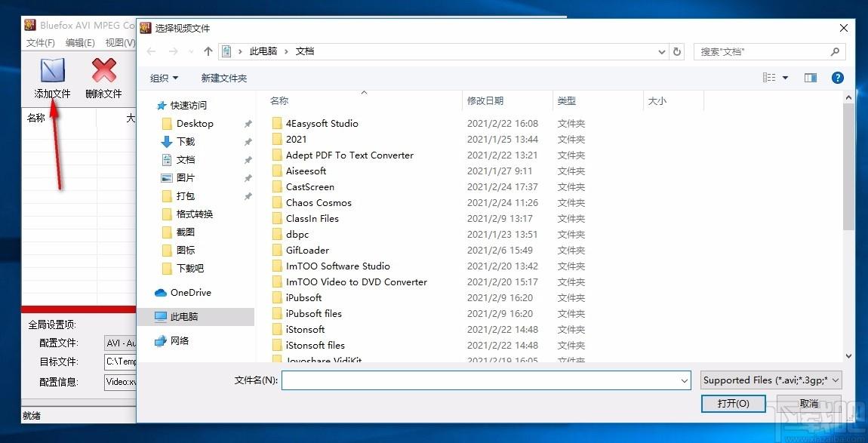
Task: Open the 文件(F) menu in Bluefox
Action: coord(41,42)
